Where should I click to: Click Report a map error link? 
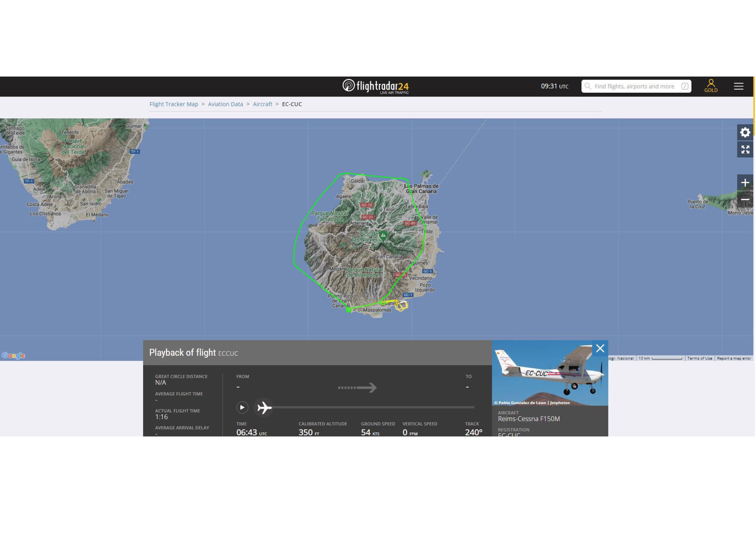(734, 358)
